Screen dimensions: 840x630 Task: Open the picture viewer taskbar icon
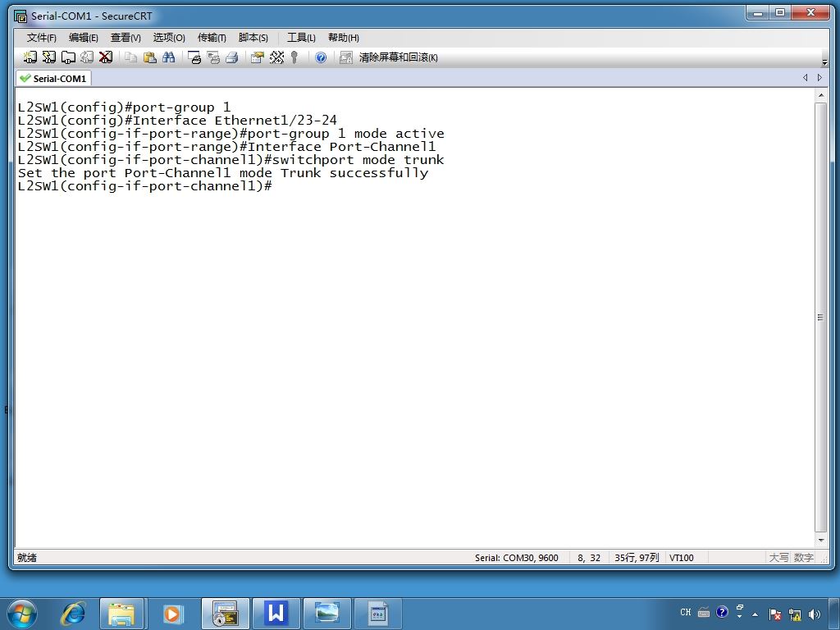click(326, 614)
